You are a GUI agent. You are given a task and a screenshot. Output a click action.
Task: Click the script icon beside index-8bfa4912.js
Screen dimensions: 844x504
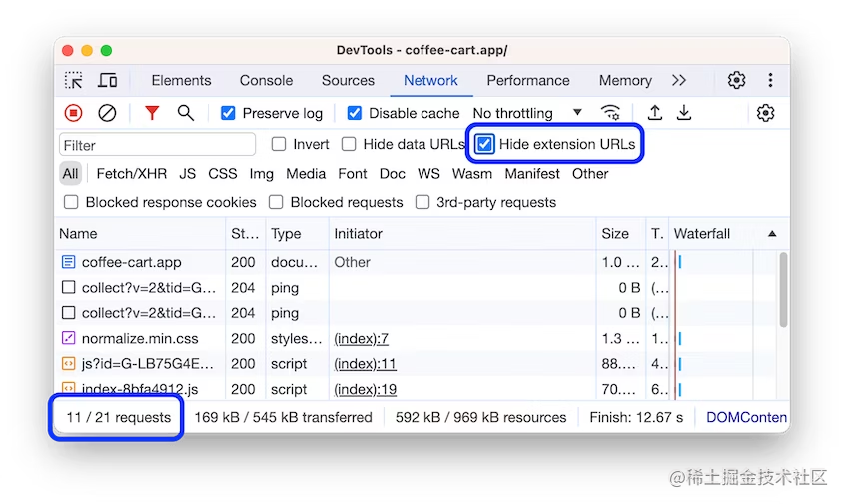click(x=68, y=388)
